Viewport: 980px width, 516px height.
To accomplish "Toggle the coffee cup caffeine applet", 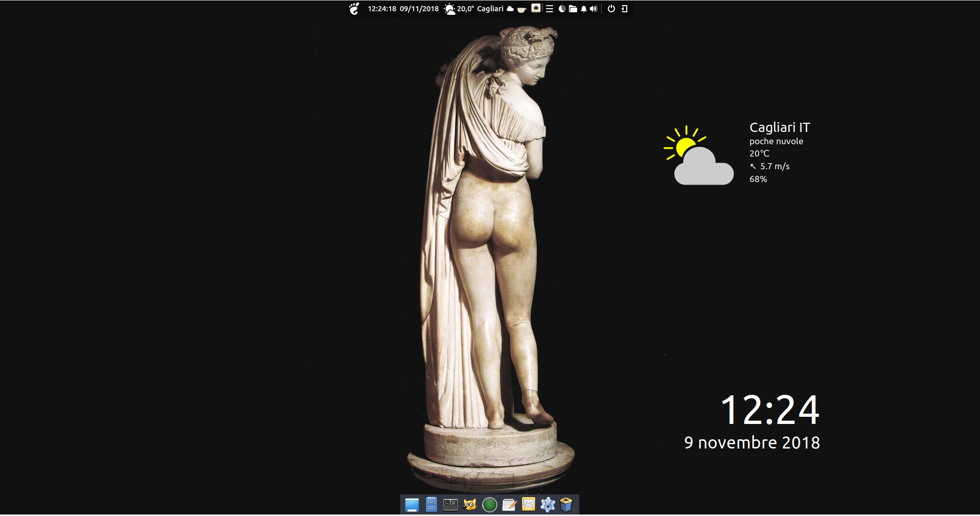I will click(521, 9).
